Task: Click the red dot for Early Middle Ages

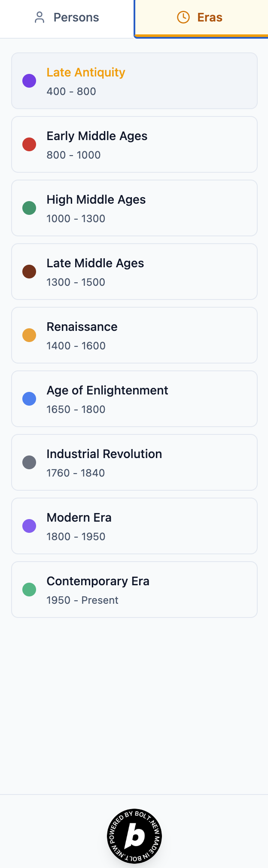Action: [x=29, y=144]
